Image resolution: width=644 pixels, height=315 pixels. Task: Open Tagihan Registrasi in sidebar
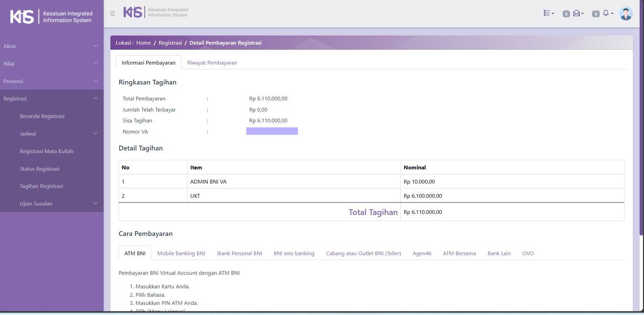click(42, 186)
